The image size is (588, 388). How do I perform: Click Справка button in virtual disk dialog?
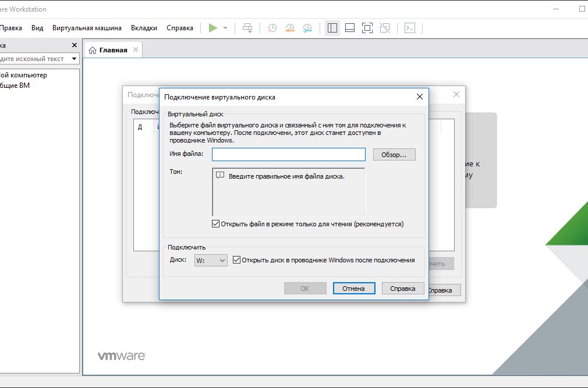(403, 289)
